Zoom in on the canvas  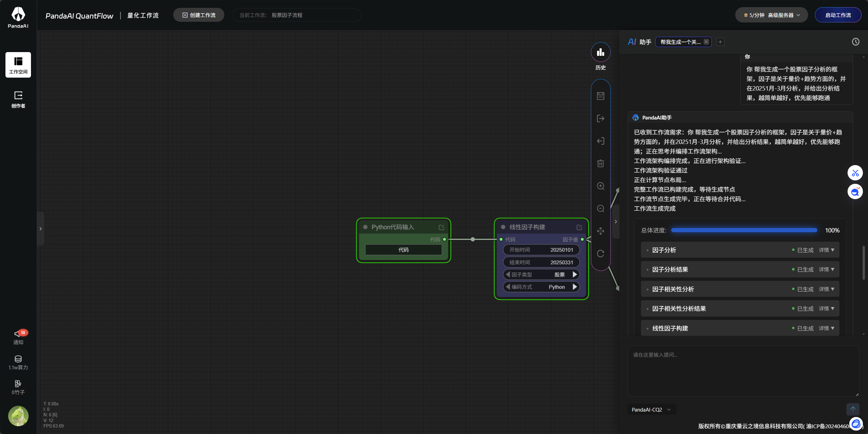click(x=600, y=186)
